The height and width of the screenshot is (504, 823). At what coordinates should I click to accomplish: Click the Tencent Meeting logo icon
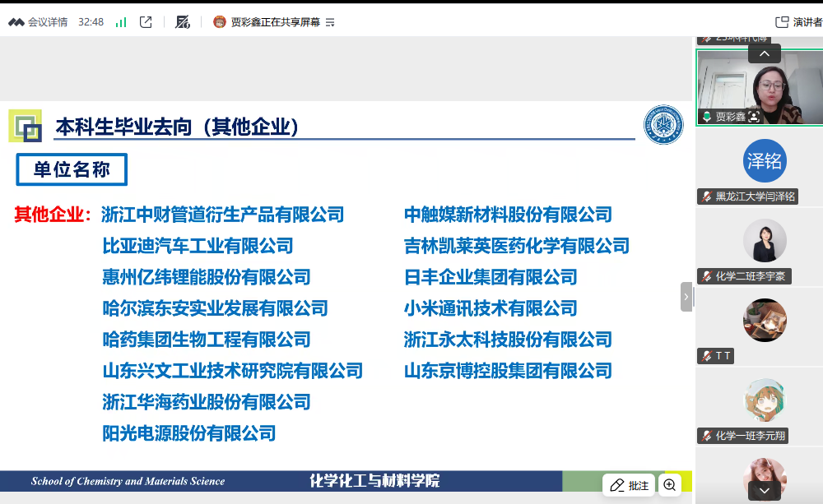16,22
